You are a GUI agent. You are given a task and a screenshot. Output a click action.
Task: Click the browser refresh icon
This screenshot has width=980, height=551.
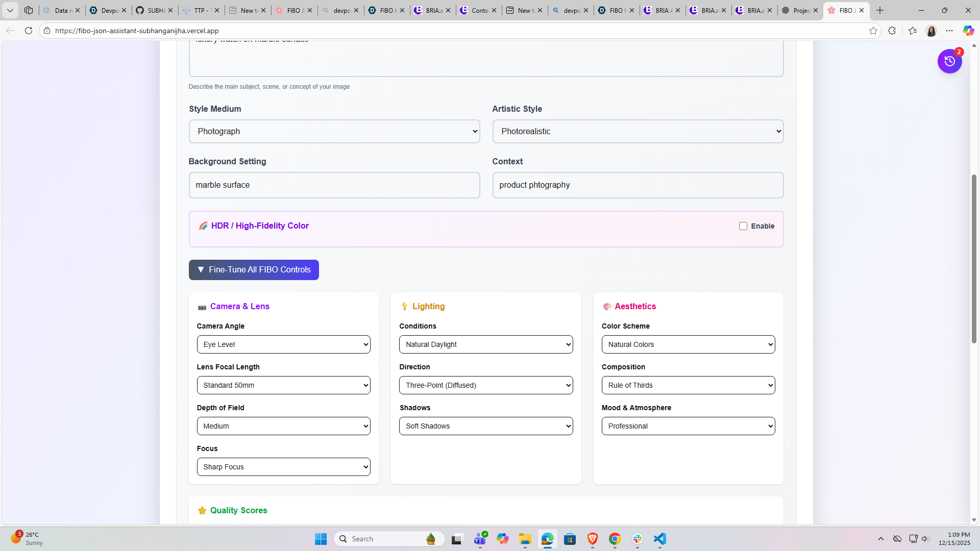(x=29, y=31)
